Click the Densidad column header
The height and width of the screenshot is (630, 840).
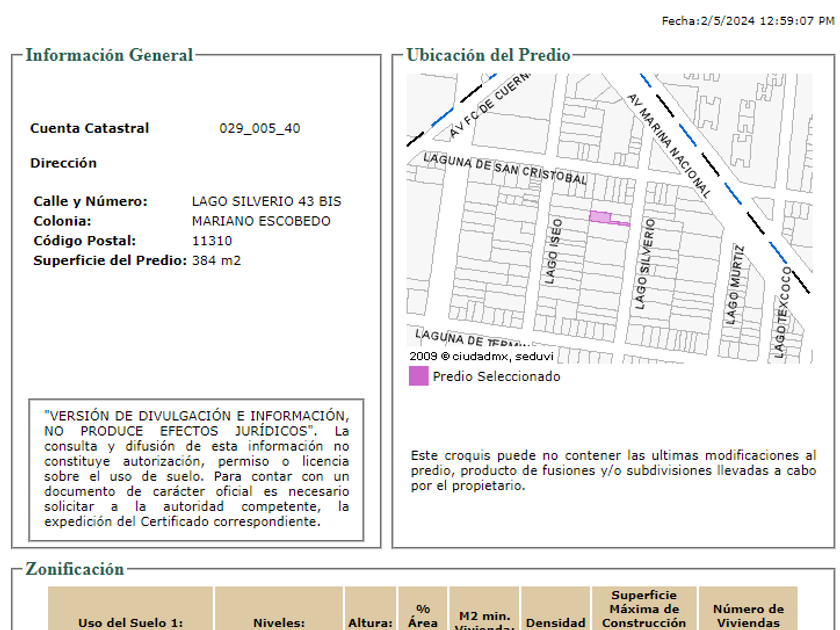click(555, 622)
